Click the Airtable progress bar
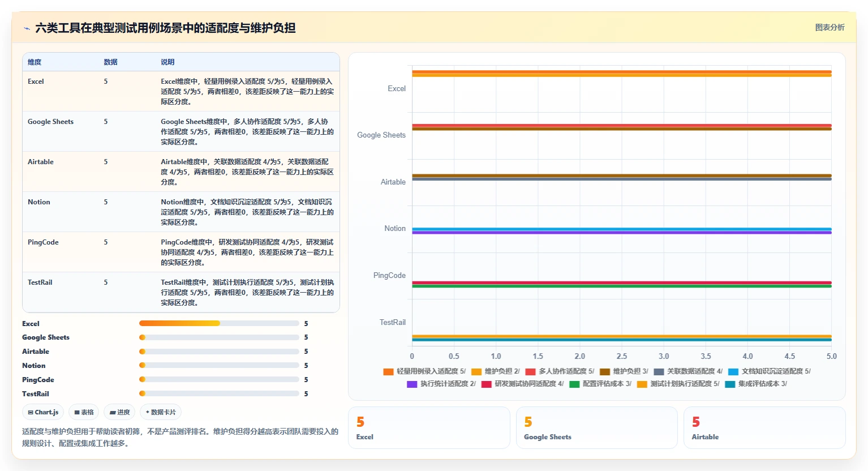This screenshot has height=471, width=868. pos(219,352)
